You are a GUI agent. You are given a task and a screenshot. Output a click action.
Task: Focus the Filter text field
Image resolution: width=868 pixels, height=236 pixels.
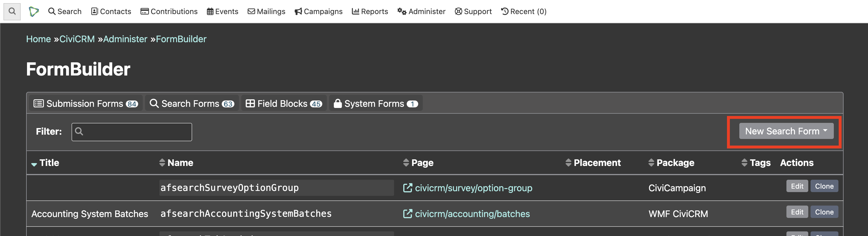point(132,131)
